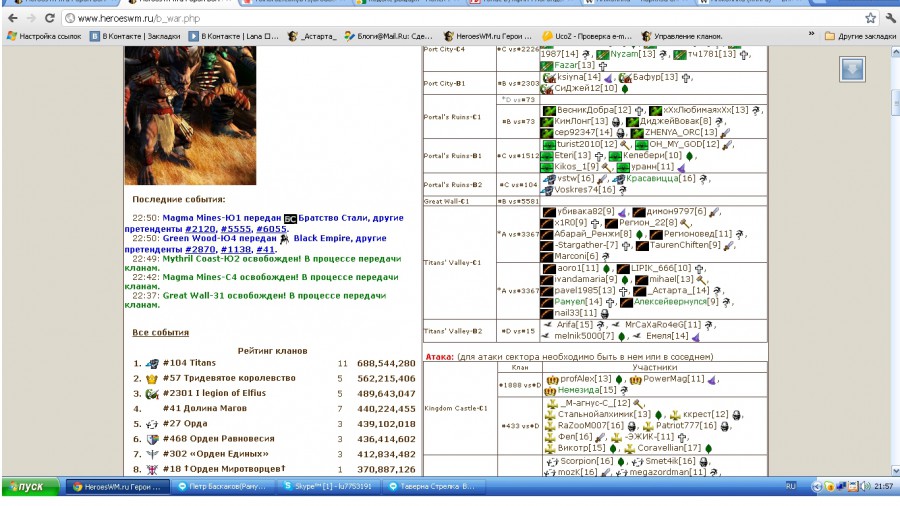900x506 pixels.
Task: Open the Magma Mines-Ю1 передан event link
Action: pyautogui.click(x=222, y=218)
